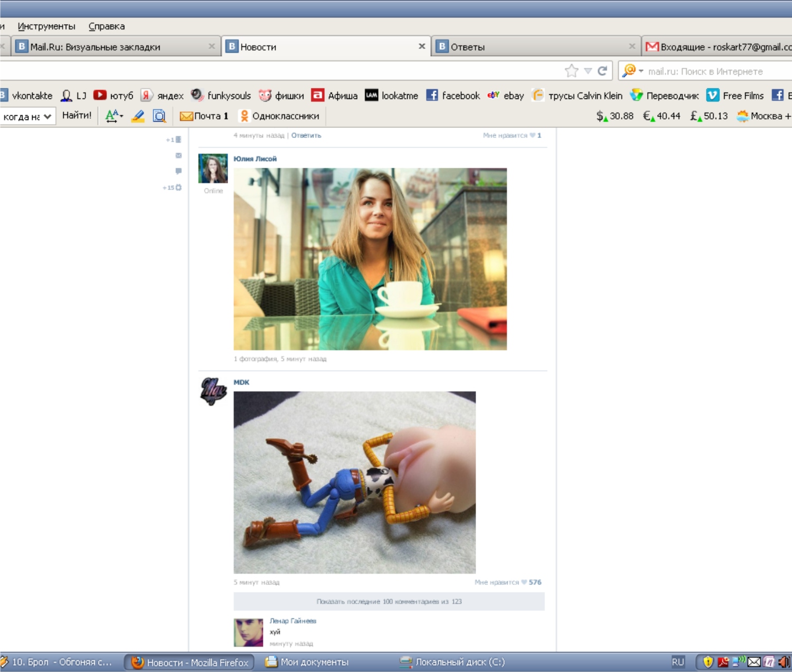Activate the highlighter toolbar tool
The image size is (792, 672).
tap(138, 116)
